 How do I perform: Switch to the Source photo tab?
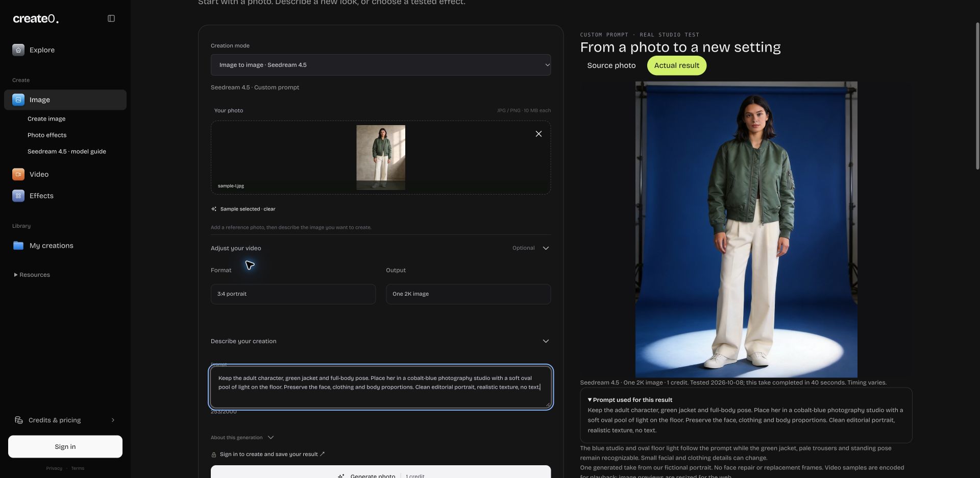click(x=611, y=65)
